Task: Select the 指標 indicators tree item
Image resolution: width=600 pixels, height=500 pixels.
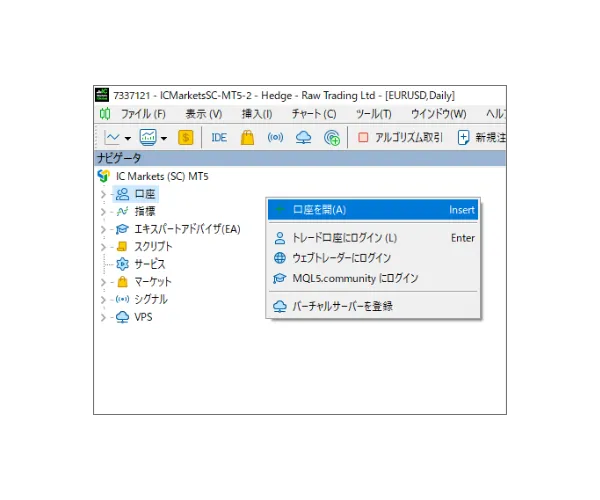Action: coord(145,211)
